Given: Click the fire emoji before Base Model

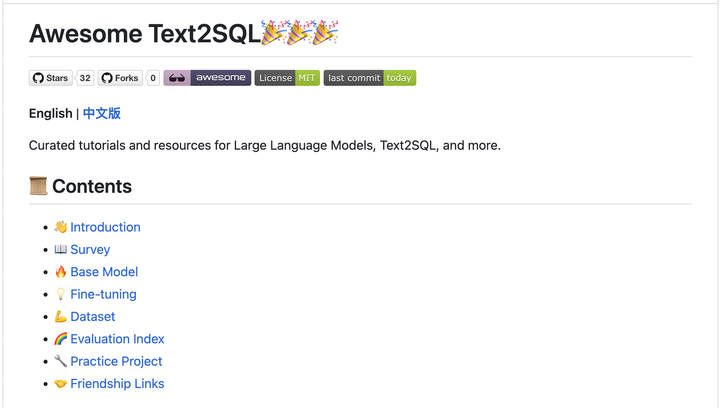Looking at the screenshot, I should [x=60, y=272].
